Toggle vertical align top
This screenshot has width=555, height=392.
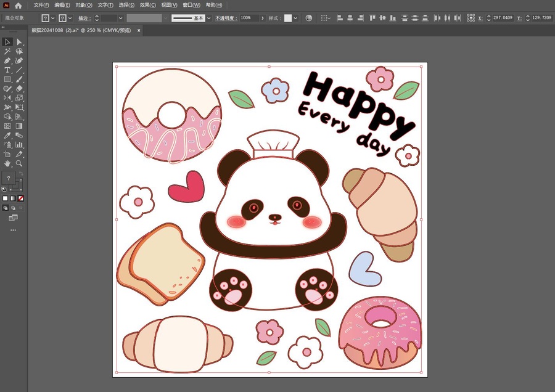click(x=372, y=18)
